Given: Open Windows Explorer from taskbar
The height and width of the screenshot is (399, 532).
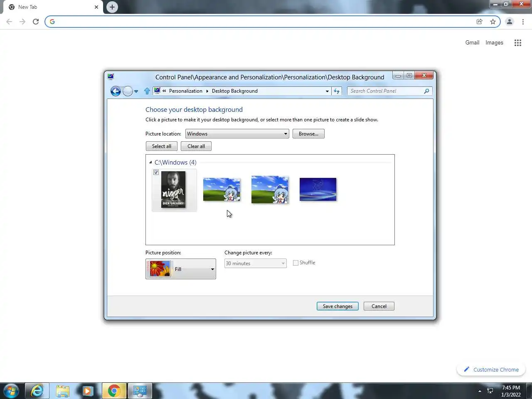Looking at the screenshot, I should pyautogui.click(x=63, y=391).
